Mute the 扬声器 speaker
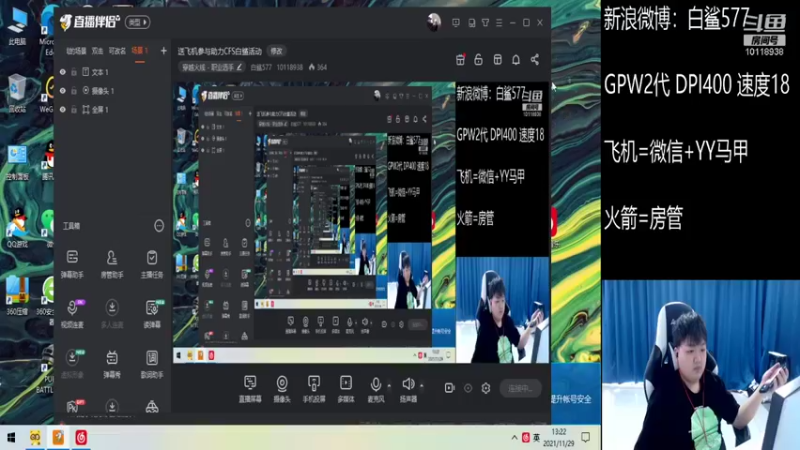This screenshot has width=800, height=450. click(x=408, y=389)
